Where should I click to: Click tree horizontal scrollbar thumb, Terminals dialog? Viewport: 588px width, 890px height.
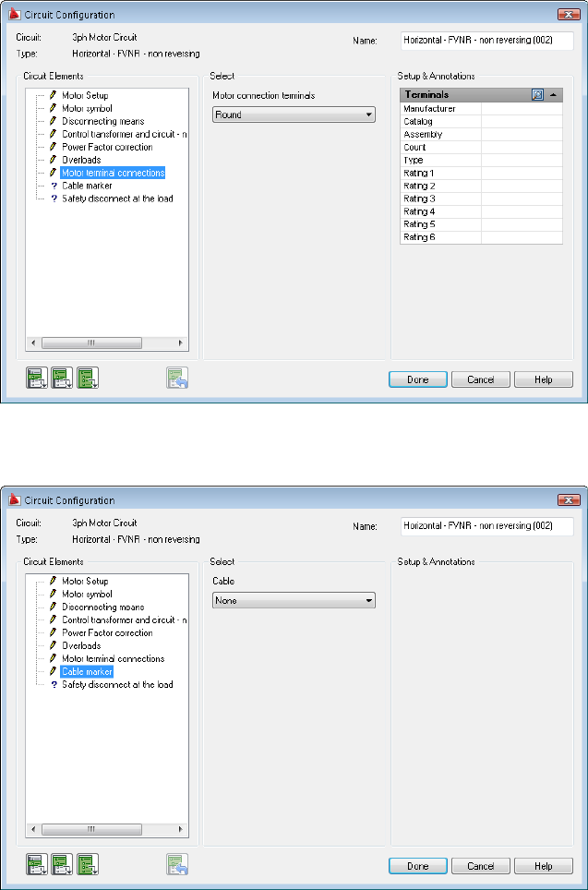91,343
